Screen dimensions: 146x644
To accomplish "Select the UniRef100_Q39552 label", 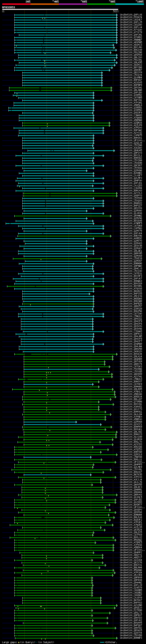I will [x=131, y=95].
